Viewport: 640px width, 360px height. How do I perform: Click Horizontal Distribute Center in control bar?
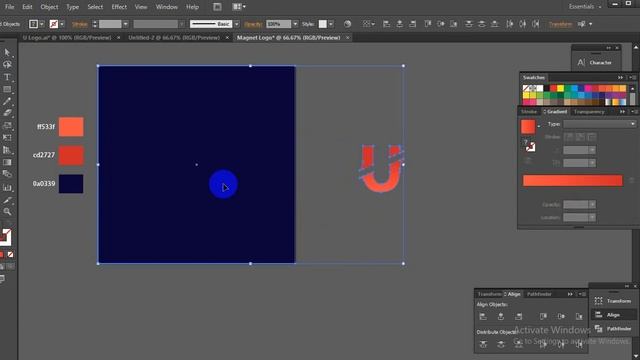coord(523,24)
